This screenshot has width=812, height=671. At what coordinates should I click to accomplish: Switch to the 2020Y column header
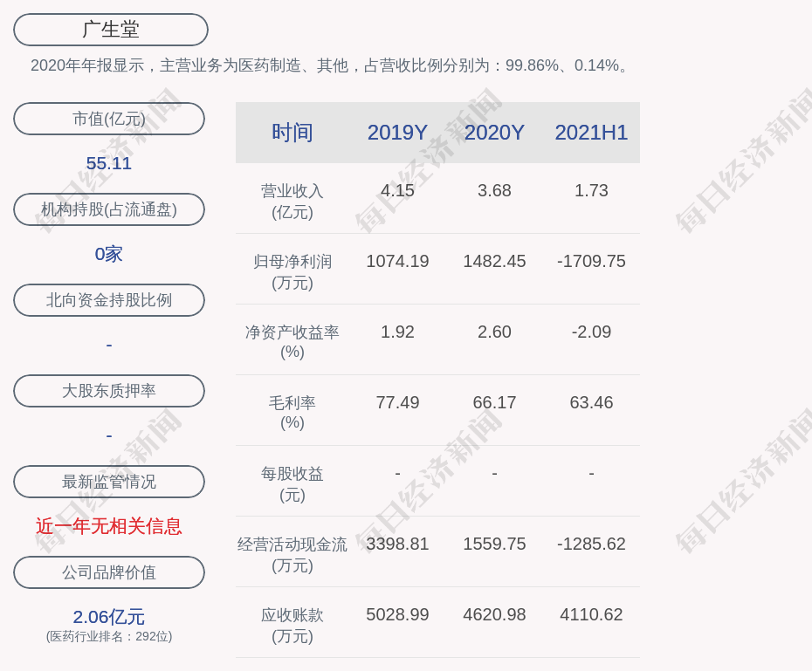click(494, 133)
